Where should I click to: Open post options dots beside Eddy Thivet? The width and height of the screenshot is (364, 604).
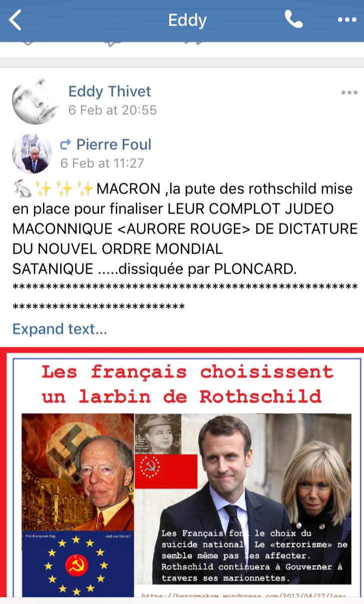[x=349, y=93]
